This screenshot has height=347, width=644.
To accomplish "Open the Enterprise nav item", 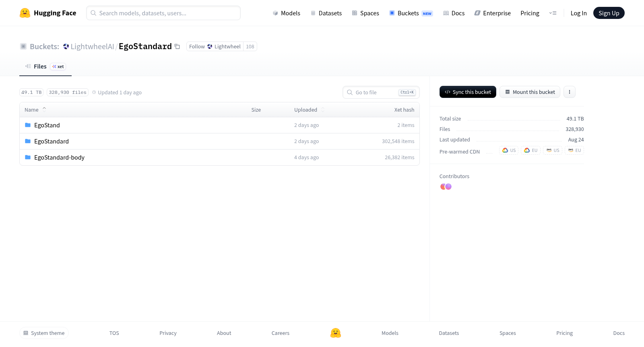I will coord(493,13).
